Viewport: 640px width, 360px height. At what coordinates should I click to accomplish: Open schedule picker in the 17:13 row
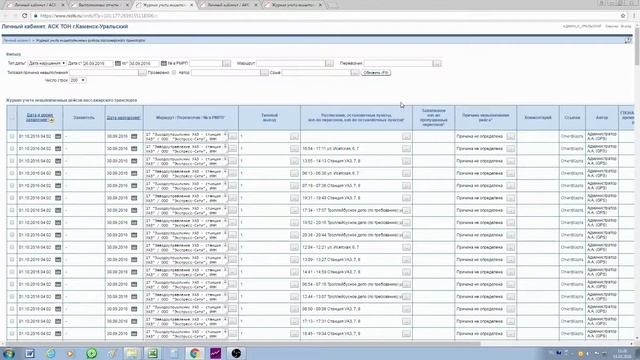click(x=406, y=321)
